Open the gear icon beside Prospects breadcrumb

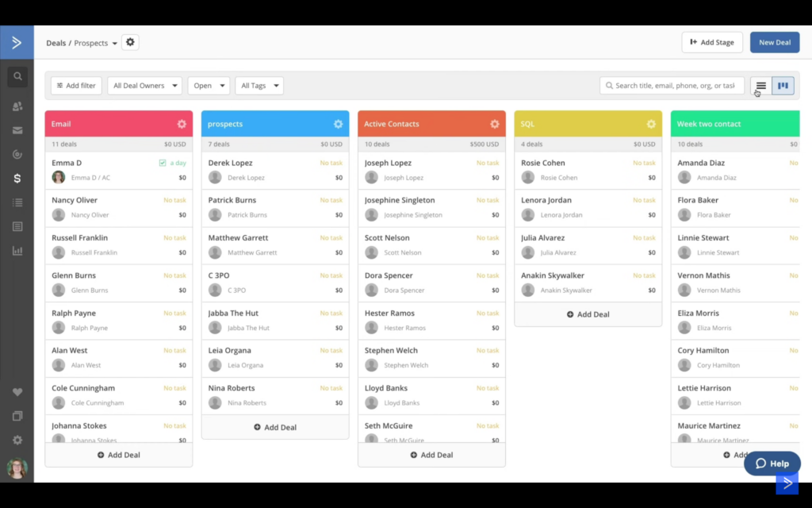click(x=130, y=43)
